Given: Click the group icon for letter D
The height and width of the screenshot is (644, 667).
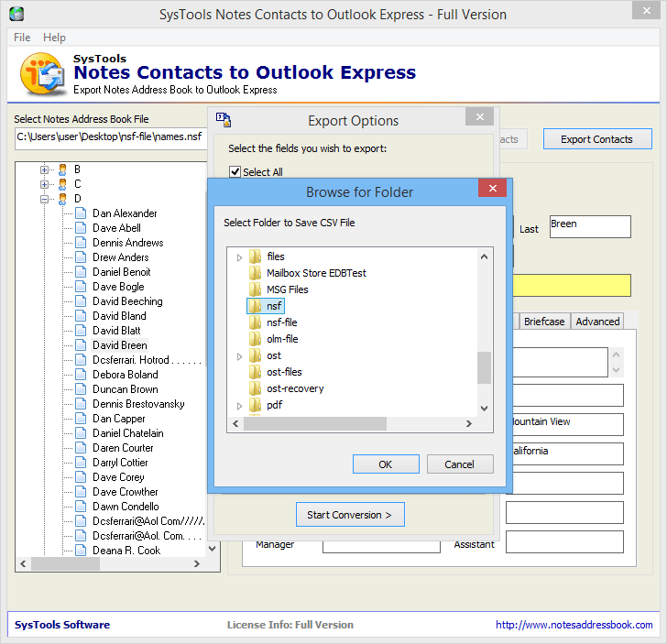Looking at the screenshot, I should click(x=62, y=199).
